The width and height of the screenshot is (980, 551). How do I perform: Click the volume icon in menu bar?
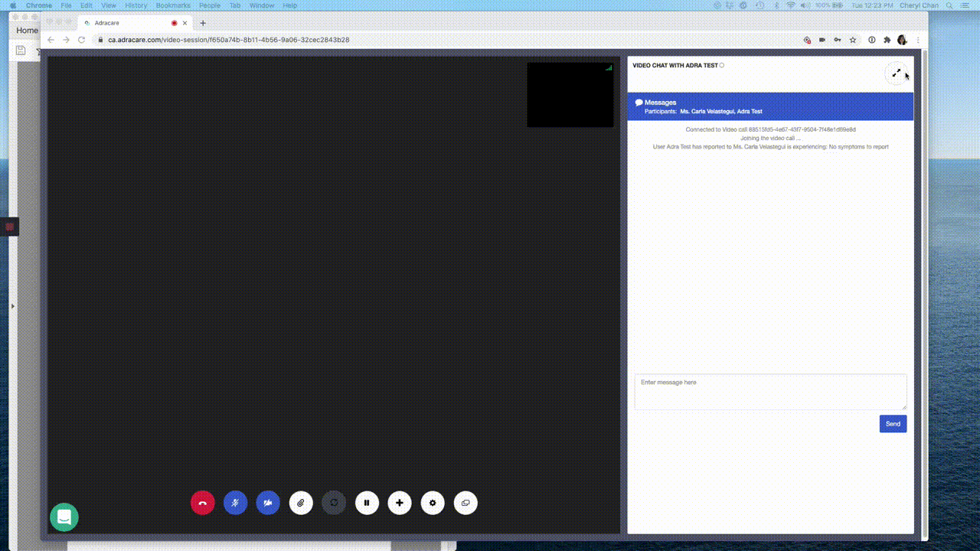[805, 5]
